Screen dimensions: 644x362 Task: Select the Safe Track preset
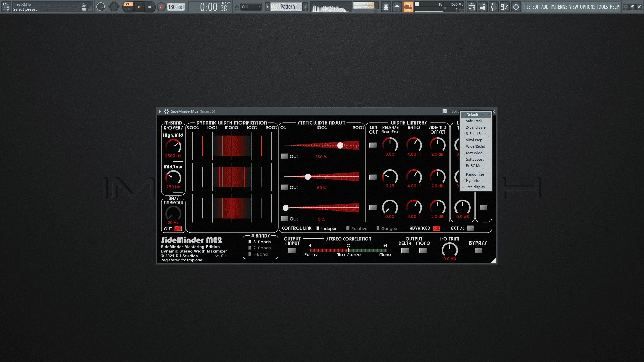476,121
